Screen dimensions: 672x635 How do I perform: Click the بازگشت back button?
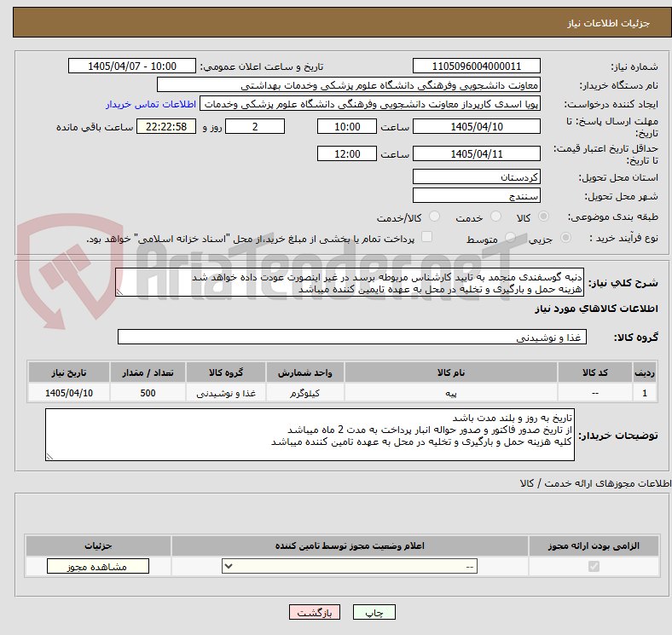[315, 612]
